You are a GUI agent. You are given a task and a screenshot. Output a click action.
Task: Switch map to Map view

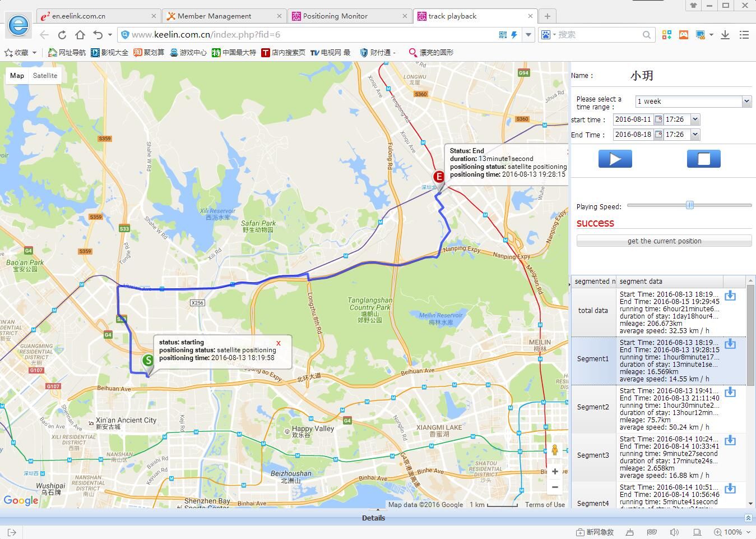pos(17,76)
